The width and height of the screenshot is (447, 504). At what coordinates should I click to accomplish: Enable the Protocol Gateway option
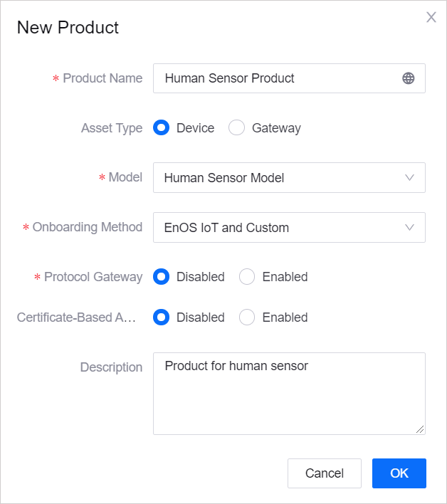coord(247,277)
